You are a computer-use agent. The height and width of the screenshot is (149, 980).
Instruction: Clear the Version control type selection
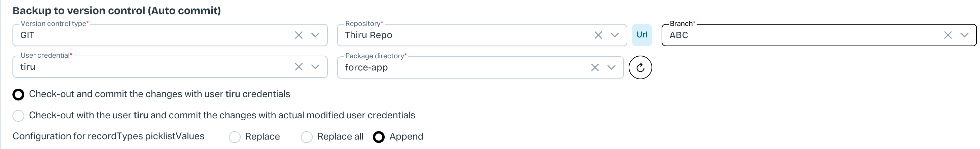tap(299, 35)
